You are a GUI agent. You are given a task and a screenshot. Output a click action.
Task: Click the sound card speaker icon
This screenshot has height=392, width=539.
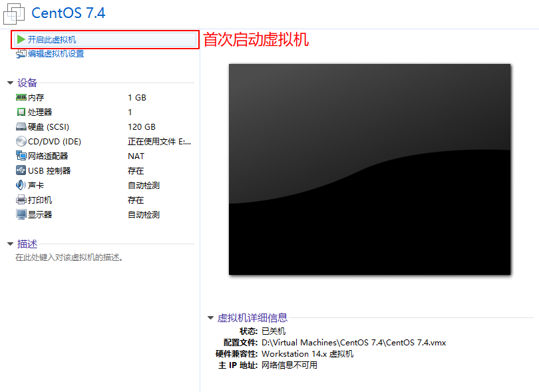click(x=21, y=185)
